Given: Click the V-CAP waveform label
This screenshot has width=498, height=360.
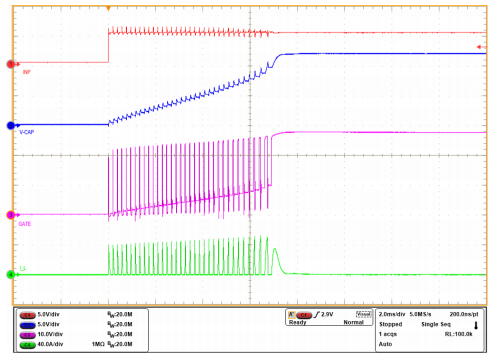Looking at the screenshot, I should (26, 132).
